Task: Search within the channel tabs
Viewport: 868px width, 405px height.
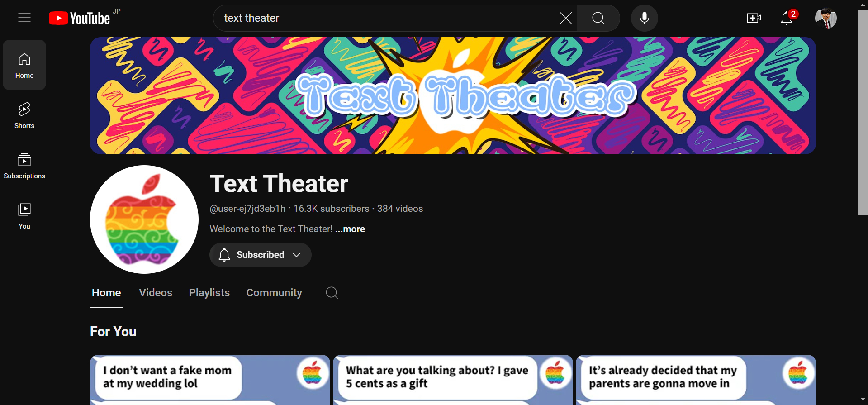Action: pyautogui.click(x=332, y=293)
